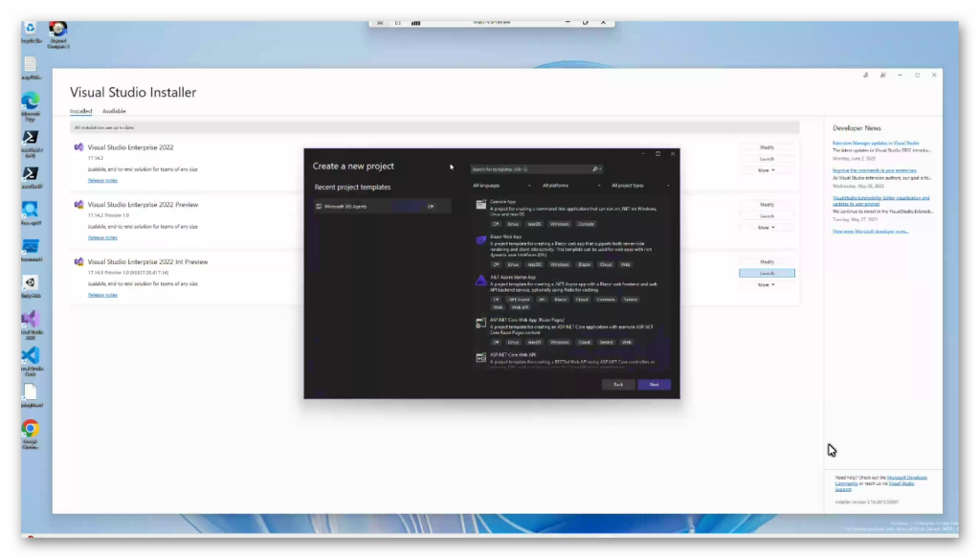Click Launch for Enterprise 2022 Preview
This screenshot has height=559, width=980.
[x=767, y=216]
